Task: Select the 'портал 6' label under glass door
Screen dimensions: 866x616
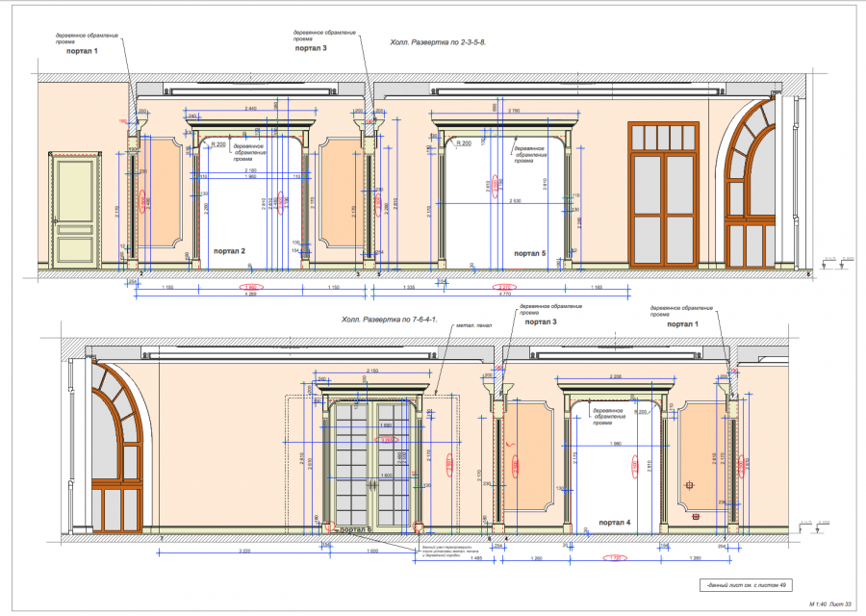Action: click(x=355, y=528)
